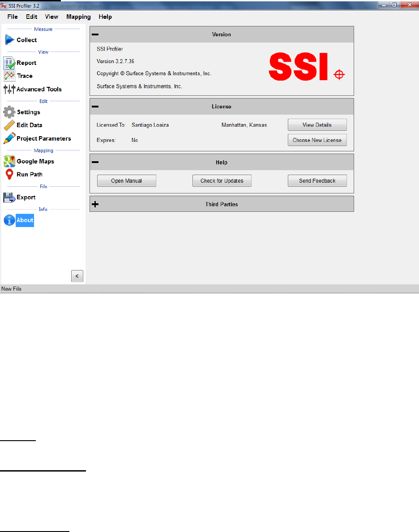This screenshot has width=419, height=532.
Task: Click the Project Parameters pen icon
Action: click(9, 138)
